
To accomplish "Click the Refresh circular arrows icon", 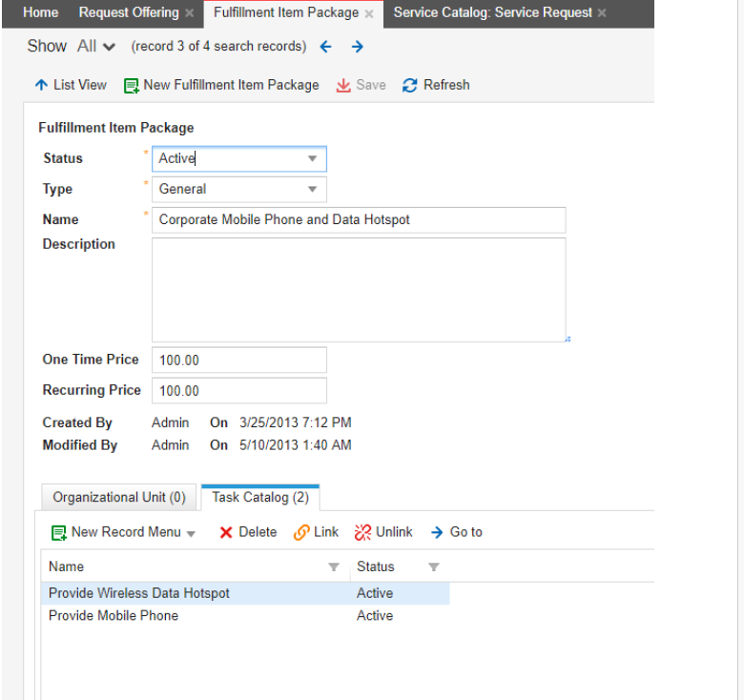I will click(409, 86).
